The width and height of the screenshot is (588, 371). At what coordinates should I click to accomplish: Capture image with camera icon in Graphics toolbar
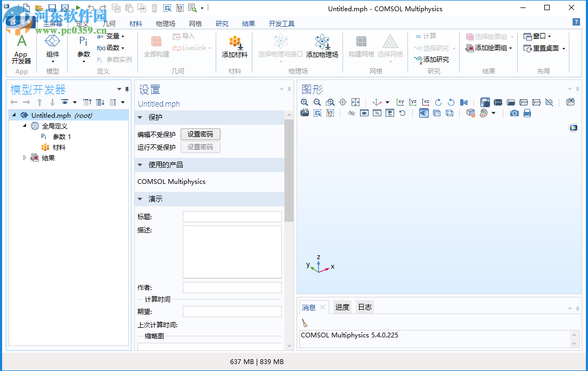point(513,112)
